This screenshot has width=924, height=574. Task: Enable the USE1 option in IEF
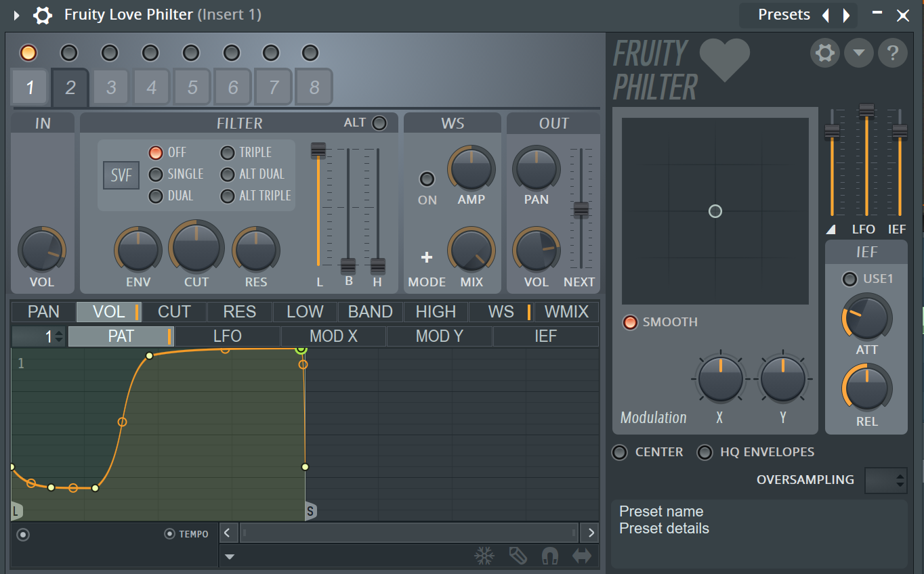[x=849, y=279]
